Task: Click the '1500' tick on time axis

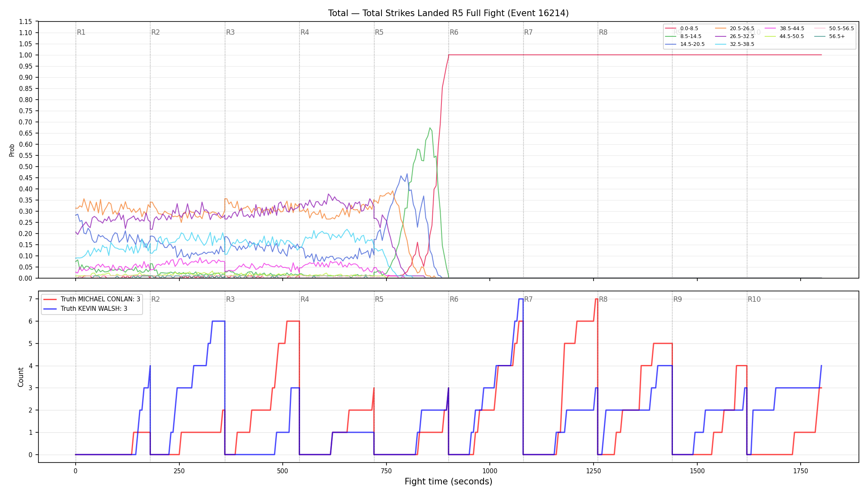Action: click(697, 471)
